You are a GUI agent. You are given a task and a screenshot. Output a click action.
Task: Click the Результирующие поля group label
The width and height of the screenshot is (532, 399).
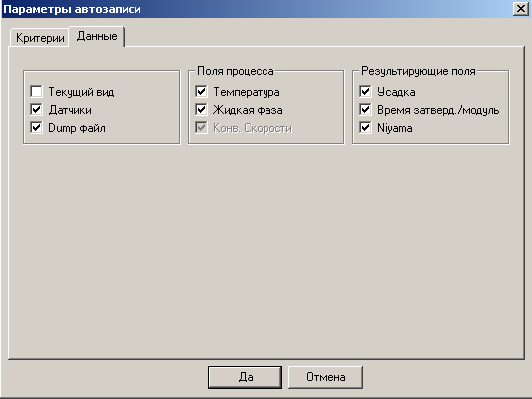(418, 71)
